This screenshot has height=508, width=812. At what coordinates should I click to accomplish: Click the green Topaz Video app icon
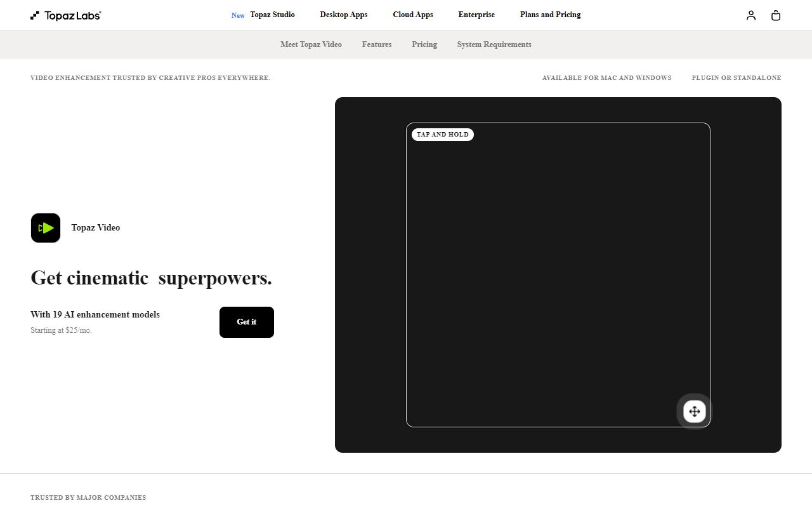(46, 228)
